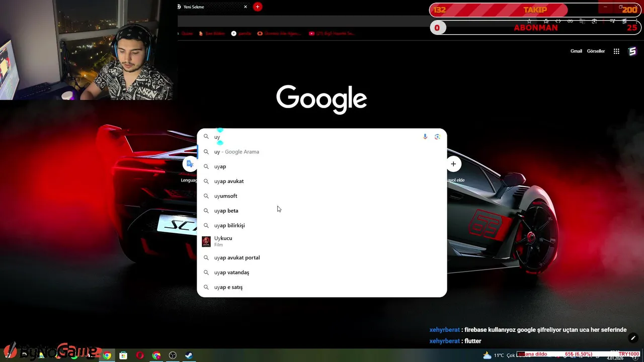Viewport: 644px width, 362px height.
Task: Choose the plain 'uyap' suggestion
Action: (322, 166)
